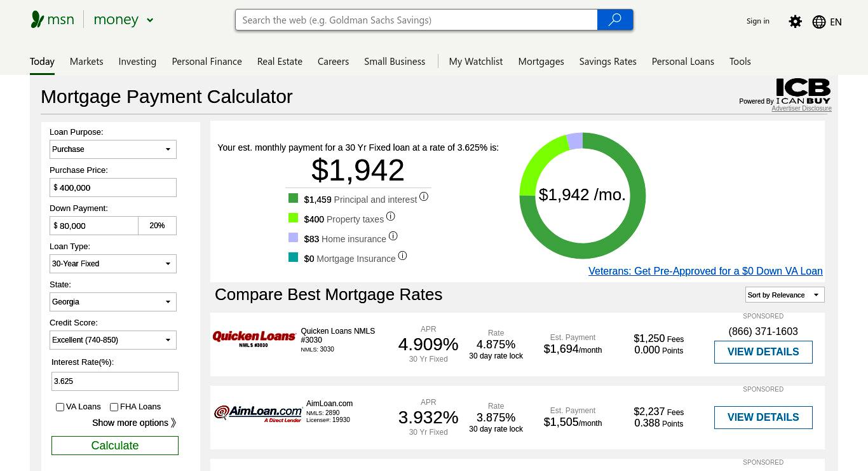Image resolution: width=868 pixels, height=471 pixels.
Task: Open the State dropdown showing Georgia
Action: [x=113, y=302]
